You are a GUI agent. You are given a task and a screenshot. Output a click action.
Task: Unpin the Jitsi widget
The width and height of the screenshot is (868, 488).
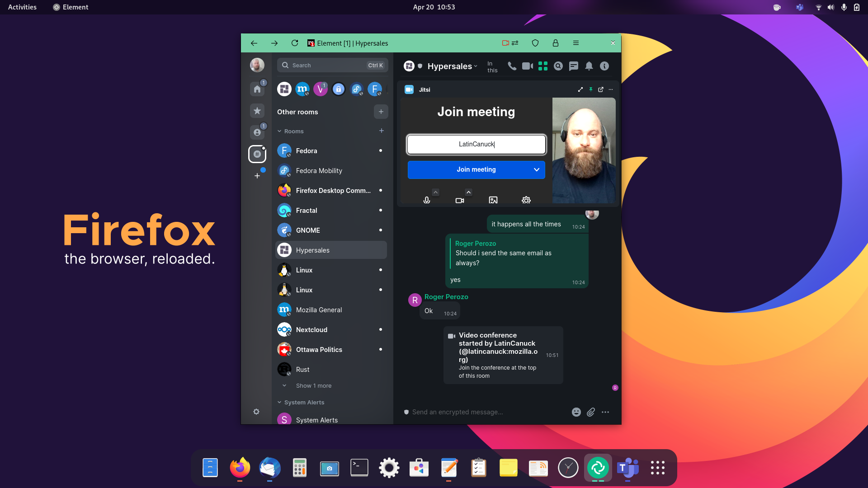click(591, 89)
